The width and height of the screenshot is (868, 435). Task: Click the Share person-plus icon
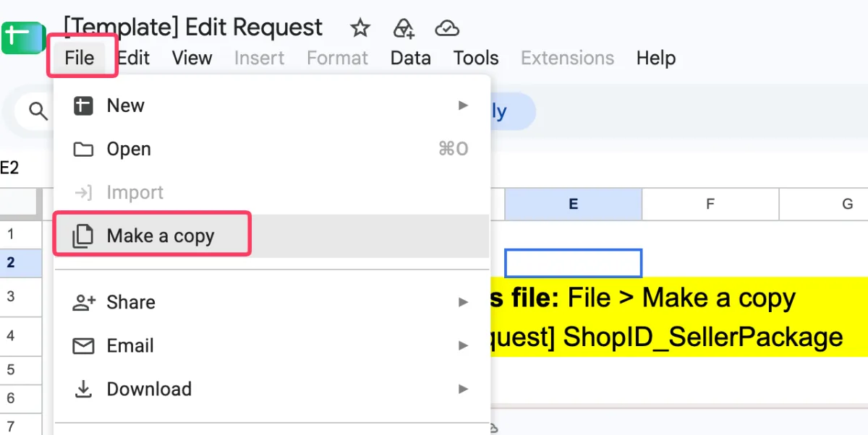(x=84, y=303)
